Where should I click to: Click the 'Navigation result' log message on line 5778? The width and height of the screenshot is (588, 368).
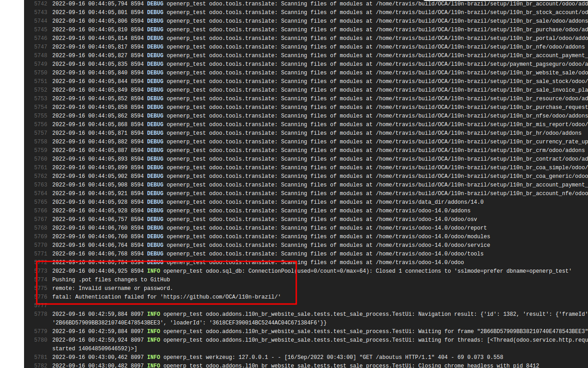503,314
